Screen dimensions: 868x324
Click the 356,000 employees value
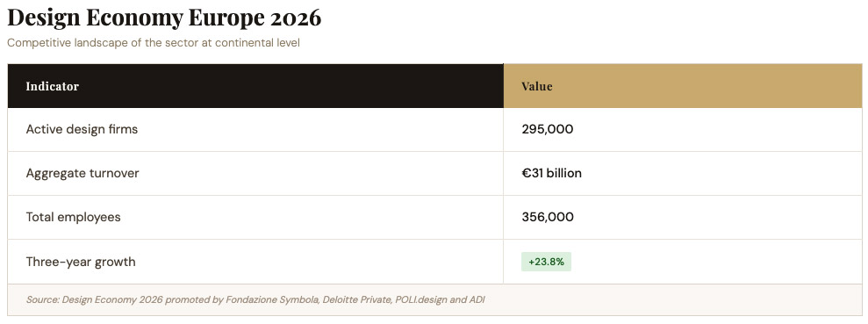[x=548, y=217]
